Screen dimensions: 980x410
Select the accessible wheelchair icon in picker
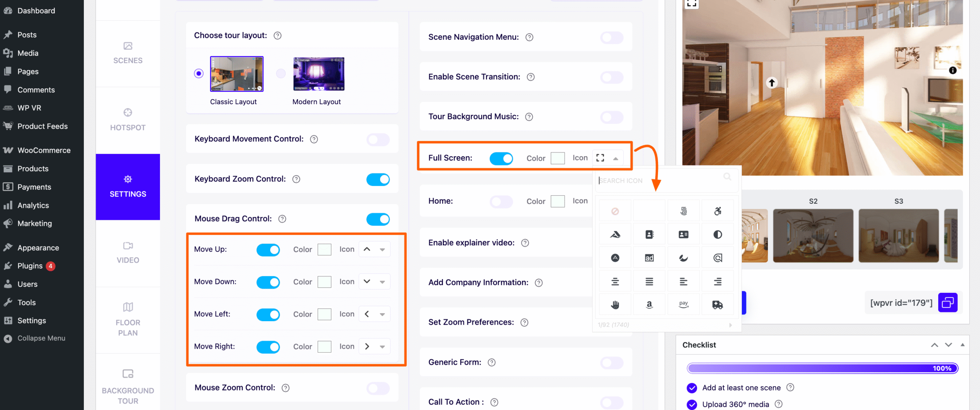point(717,211)
